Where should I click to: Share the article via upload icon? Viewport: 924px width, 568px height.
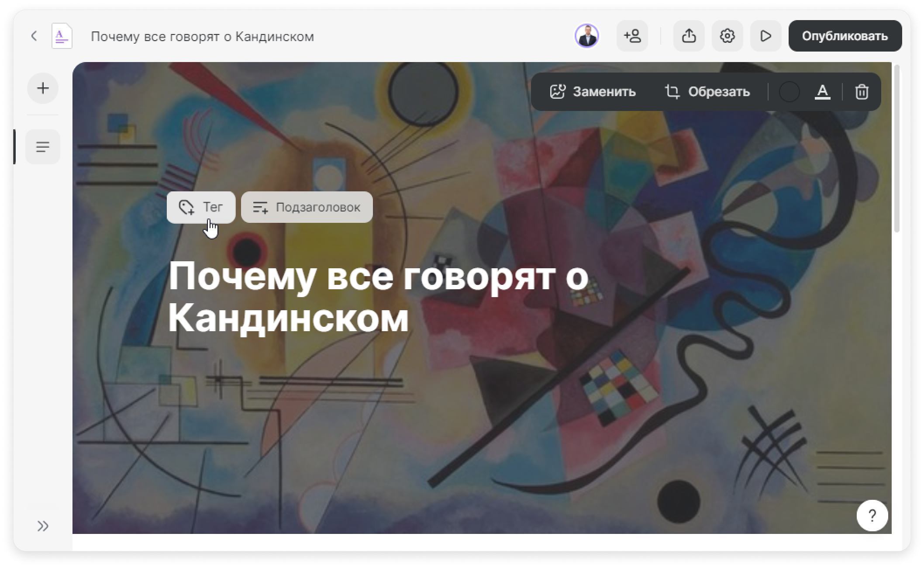[x=689, y=36]
